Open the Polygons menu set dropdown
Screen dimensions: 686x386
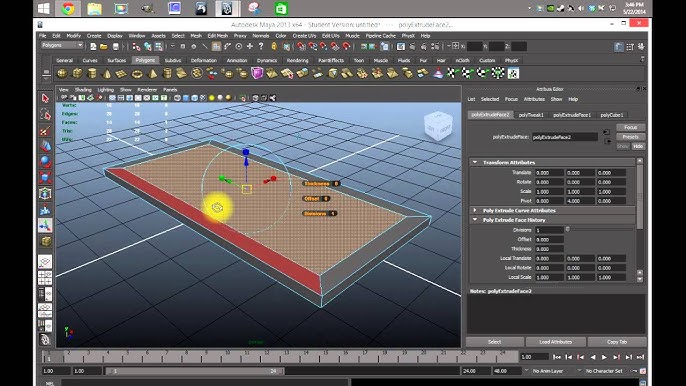pos(62,45)
